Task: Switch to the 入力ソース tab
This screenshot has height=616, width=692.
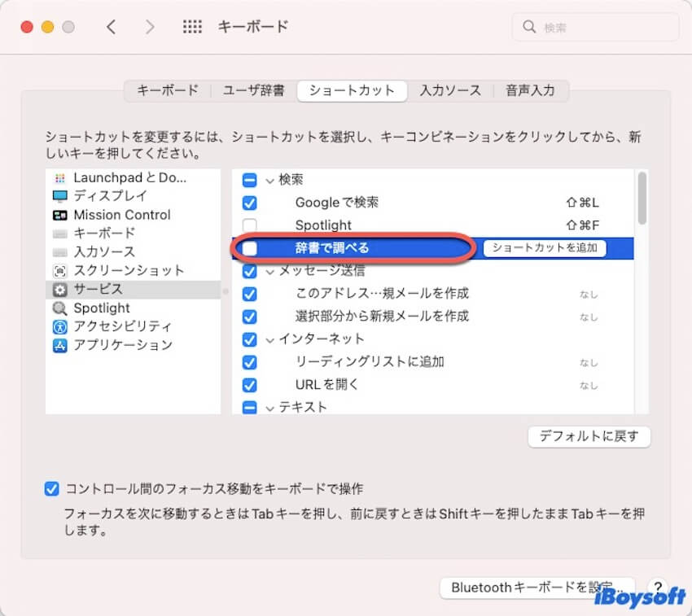Action: (450, 90)
